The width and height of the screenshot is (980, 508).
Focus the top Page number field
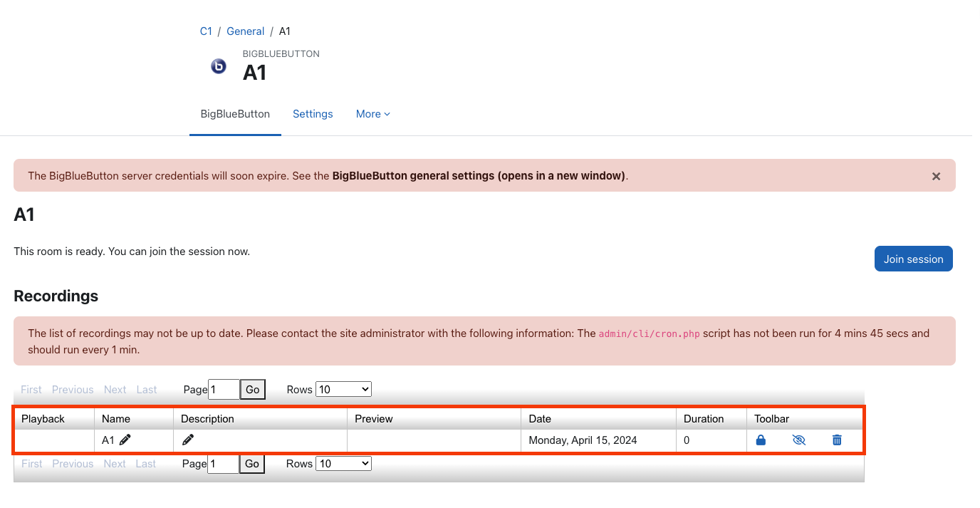point(224,389)
